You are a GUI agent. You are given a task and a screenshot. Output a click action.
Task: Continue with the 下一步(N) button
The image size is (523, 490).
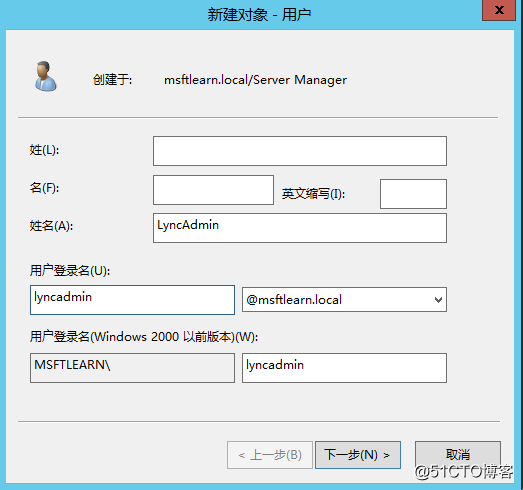(x=358, y=455)
